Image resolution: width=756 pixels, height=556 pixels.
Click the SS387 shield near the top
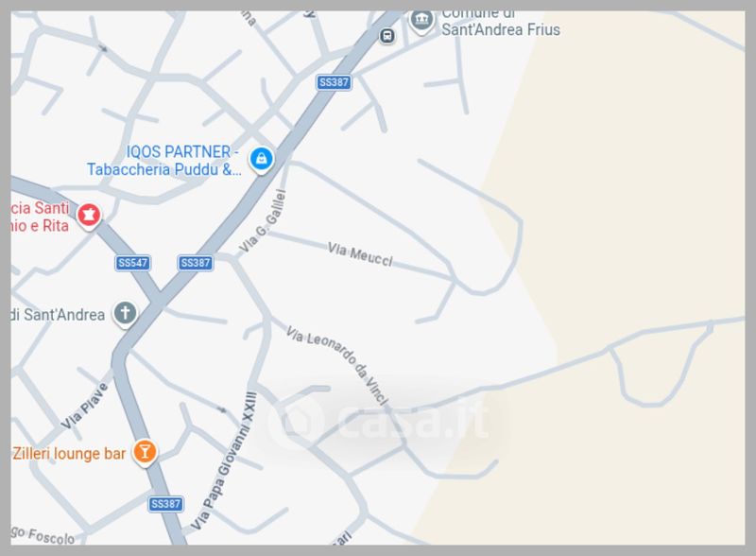coord(334,82)
